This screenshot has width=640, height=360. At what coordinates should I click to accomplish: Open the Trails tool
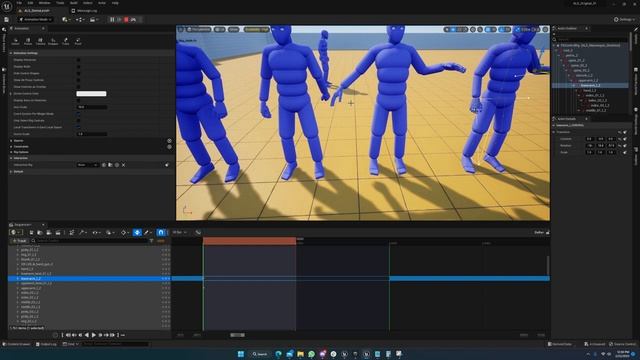[65, 41]
